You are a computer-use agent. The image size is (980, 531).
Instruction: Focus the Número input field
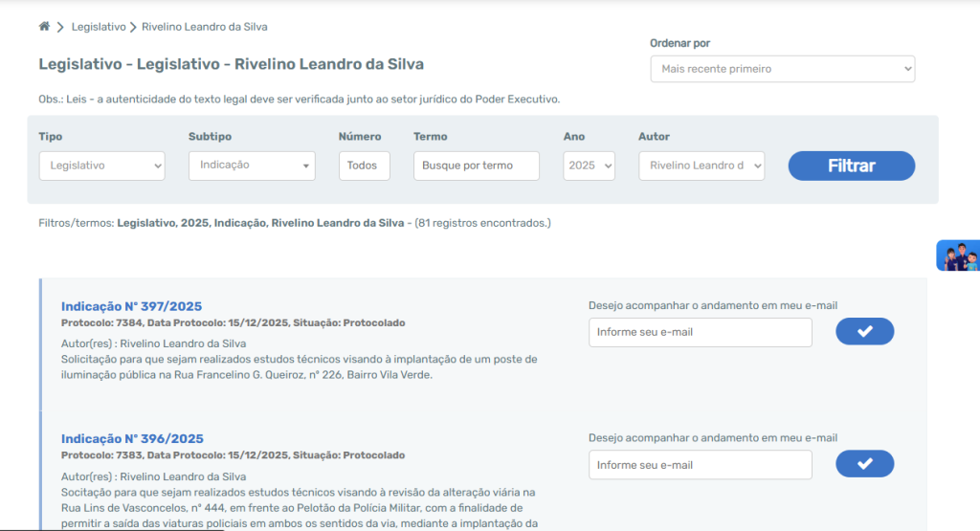point(364,166)
